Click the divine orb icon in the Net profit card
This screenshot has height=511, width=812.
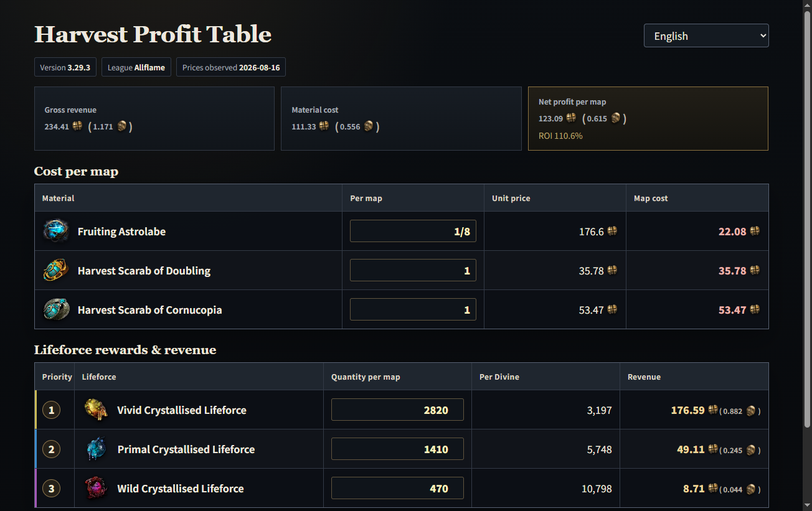tap(616, 118)
